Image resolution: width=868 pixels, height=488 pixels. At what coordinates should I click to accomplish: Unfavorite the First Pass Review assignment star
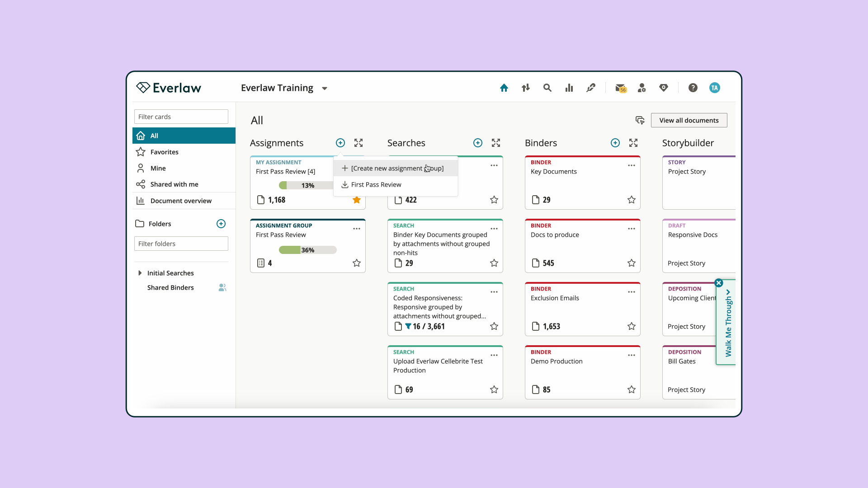click(x=357, y=200)
